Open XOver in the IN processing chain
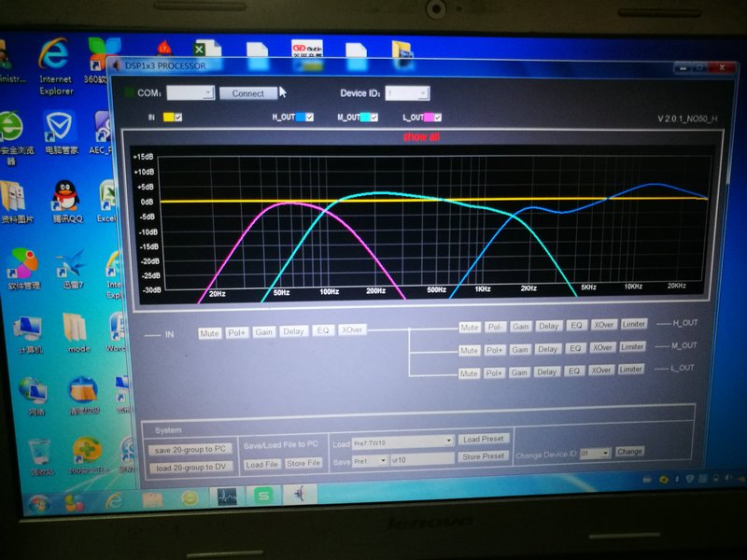 (x=353, y=329)
